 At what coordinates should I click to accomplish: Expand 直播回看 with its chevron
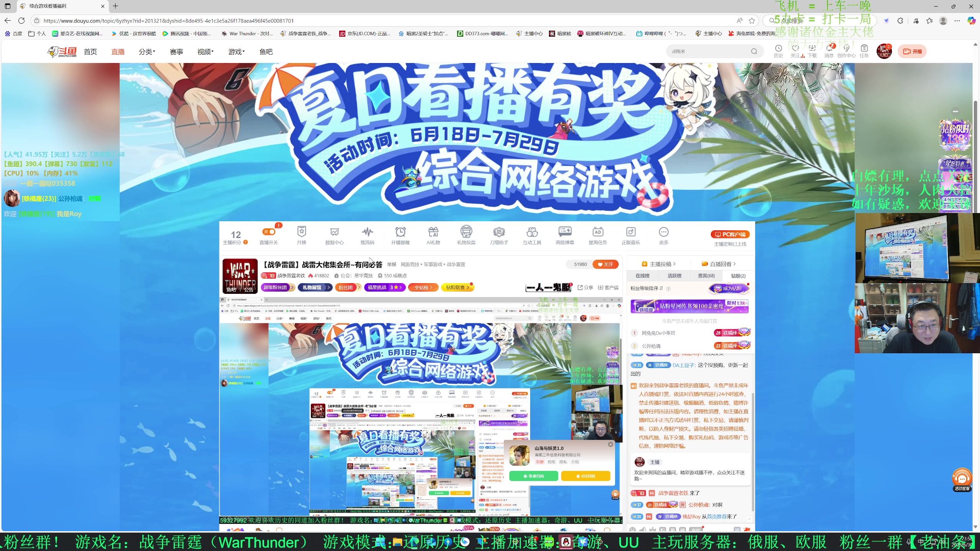pyautogui.click(x=719, y=264)
